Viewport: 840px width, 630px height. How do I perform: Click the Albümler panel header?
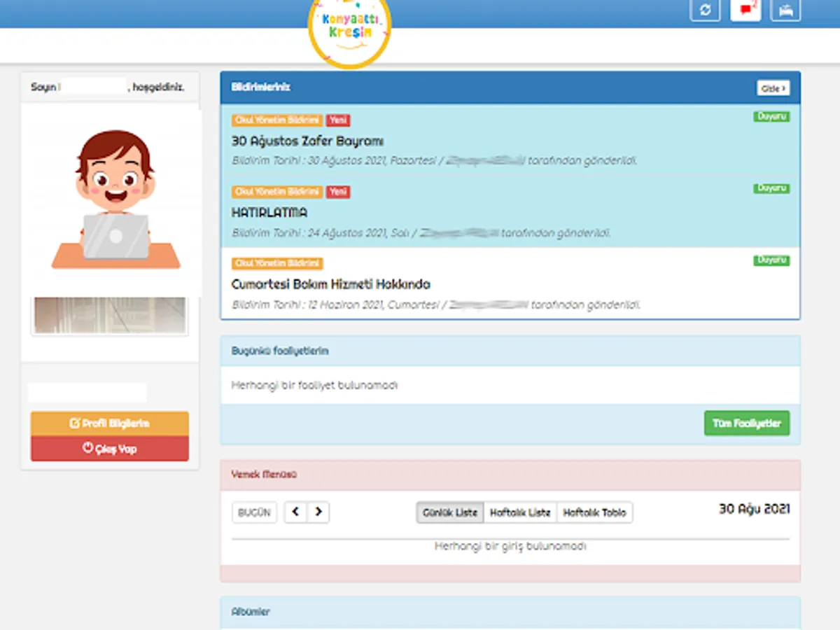click(x=510, y=612)
